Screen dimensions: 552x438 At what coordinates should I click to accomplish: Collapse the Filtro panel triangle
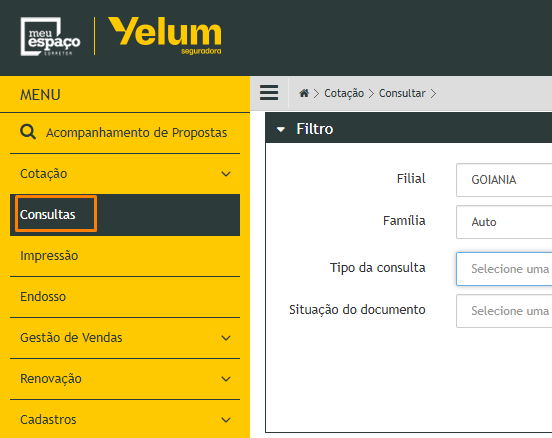click(x=281, y=130)
